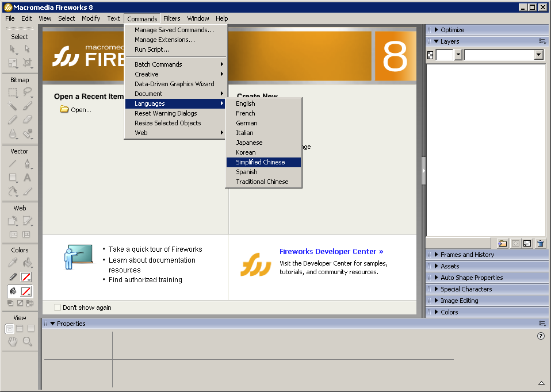The height and width of the screenshot is (392, 551).
Task: Open Manage Saved Commands menu item
Action: (x=175, y=30)
